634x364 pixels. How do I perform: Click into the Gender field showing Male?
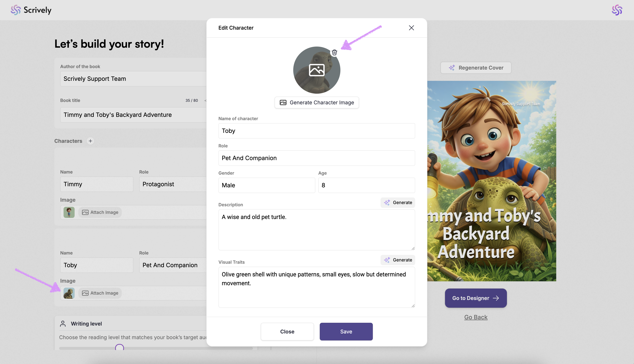(x=267, y=185)
